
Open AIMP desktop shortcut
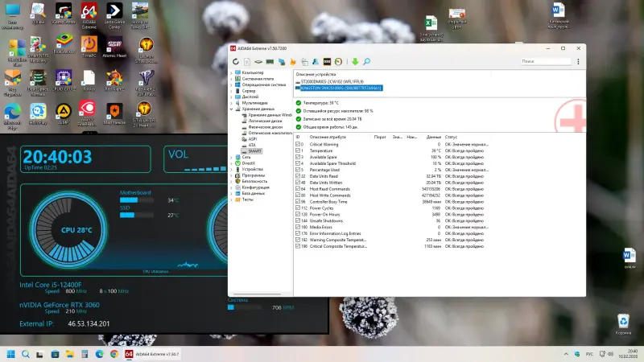(x=64, y=113)
